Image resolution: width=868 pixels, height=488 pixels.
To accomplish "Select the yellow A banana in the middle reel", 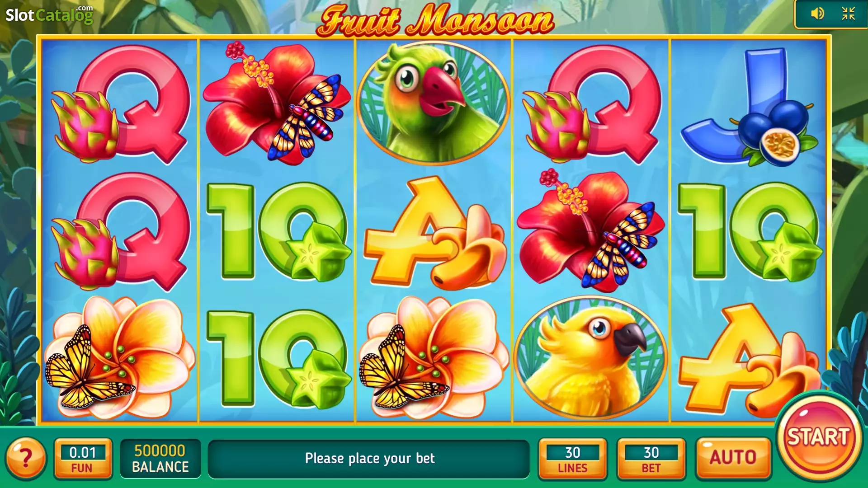I will click(x=435, y=232).
